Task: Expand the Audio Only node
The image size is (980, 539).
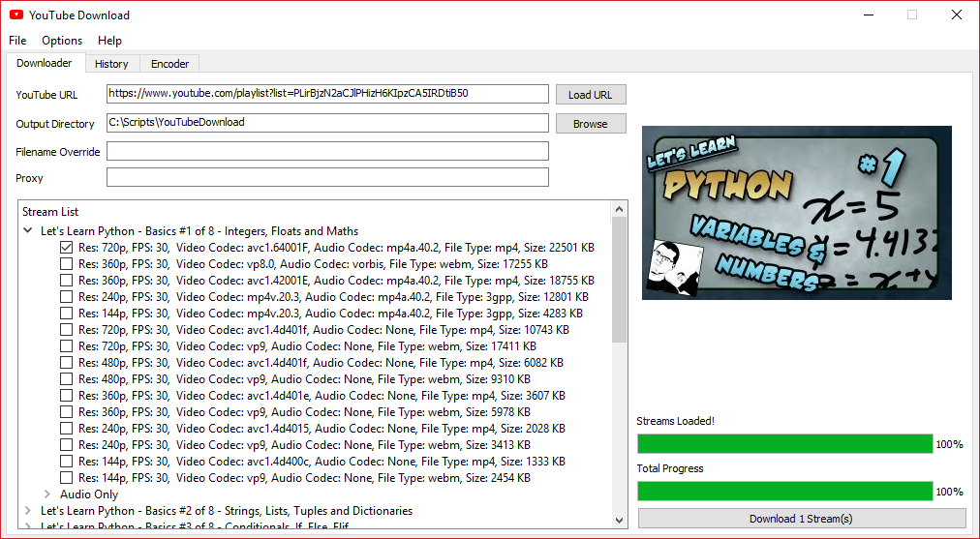Action: [x=46, y=494]
